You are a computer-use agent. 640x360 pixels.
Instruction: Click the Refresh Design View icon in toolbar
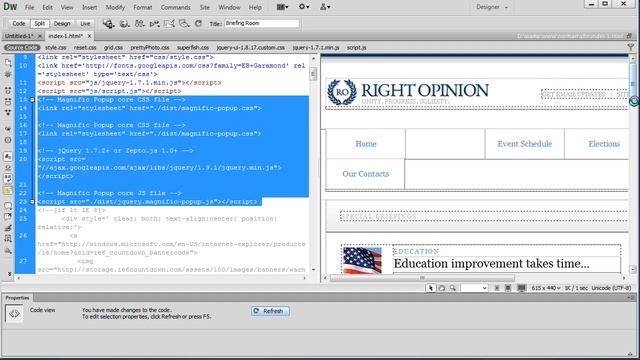(x=198, y=24)
